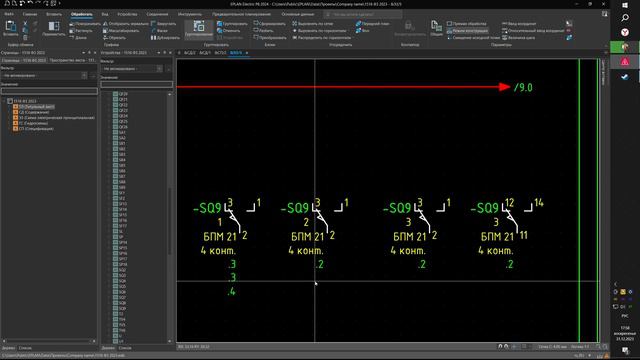Click Группировать in the grouping section

232,24
